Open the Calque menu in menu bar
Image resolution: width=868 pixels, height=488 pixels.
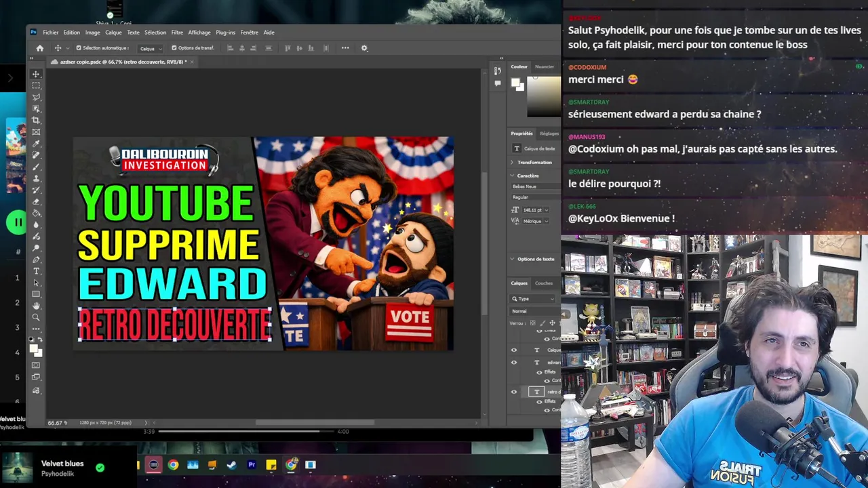[113, 33]
